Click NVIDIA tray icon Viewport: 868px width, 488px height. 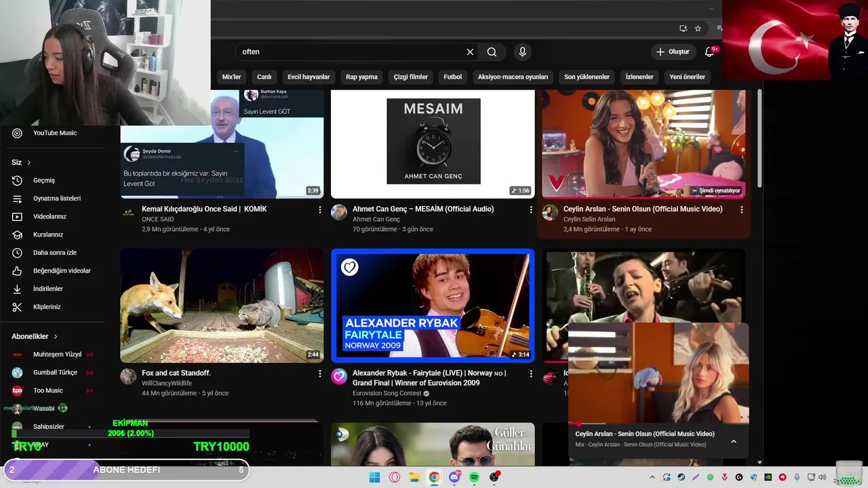pyautogui.click(x=768, y=477)
